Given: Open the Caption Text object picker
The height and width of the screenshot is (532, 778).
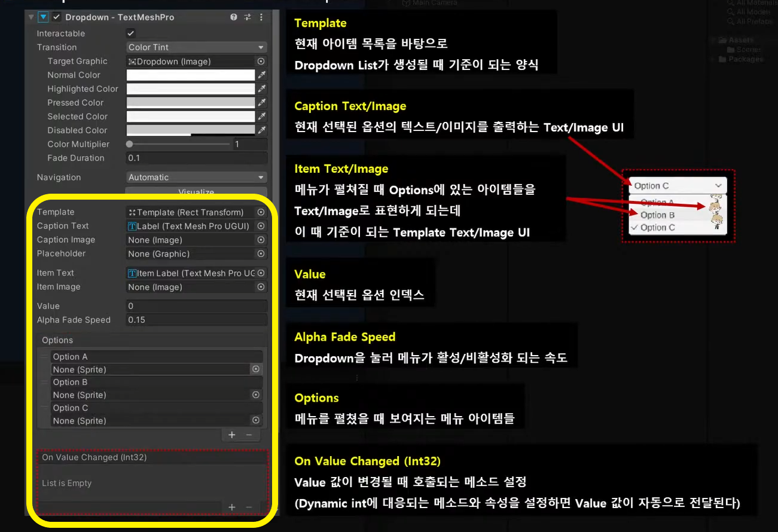Looking at the screenshot, I should pyautogui.click(x=260, y=226).
